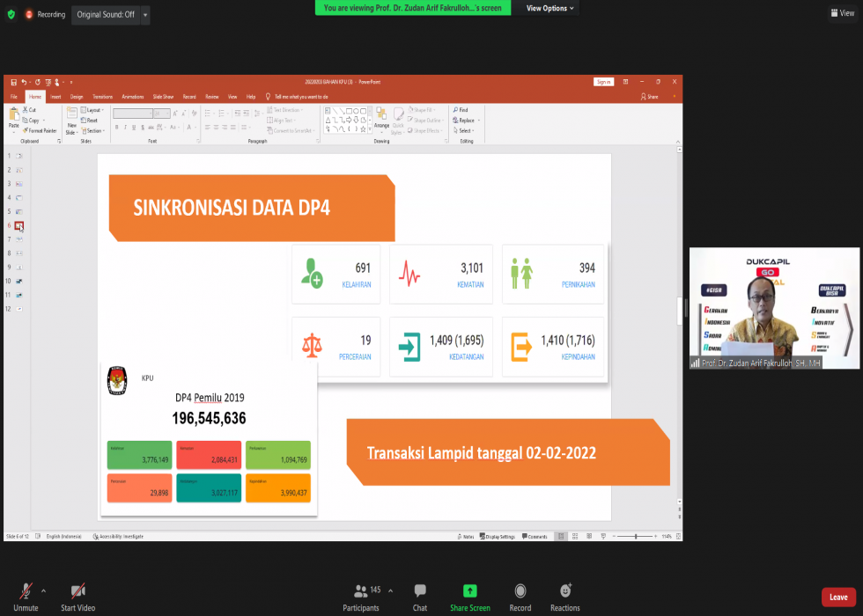Screen dimensions: 863x616
Task: Click the green encryption shield icon
Action: [x=11, y=14]
